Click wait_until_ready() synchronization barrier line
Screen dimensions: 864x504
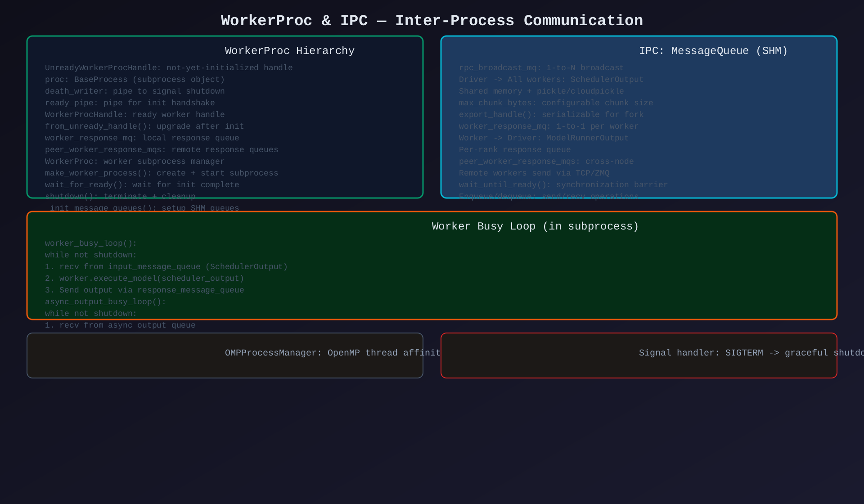click(563, 185)
